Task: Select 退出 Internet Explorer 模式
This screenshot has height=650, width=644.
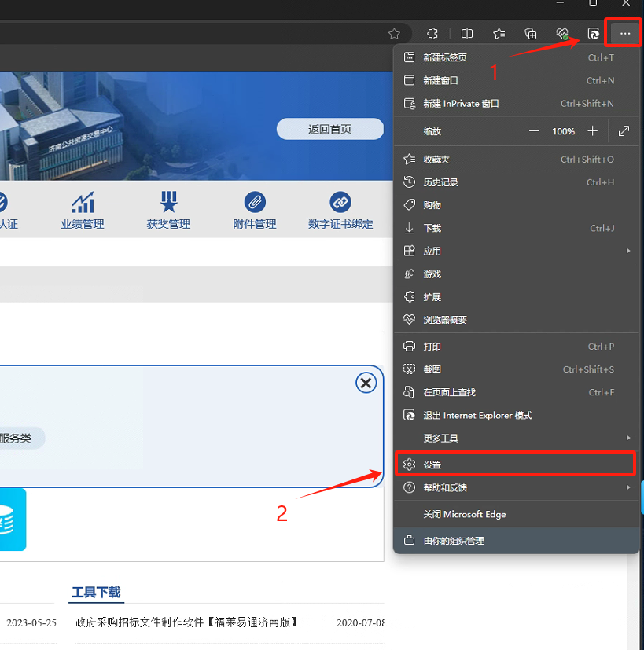Action: click(x=477, y=415)
